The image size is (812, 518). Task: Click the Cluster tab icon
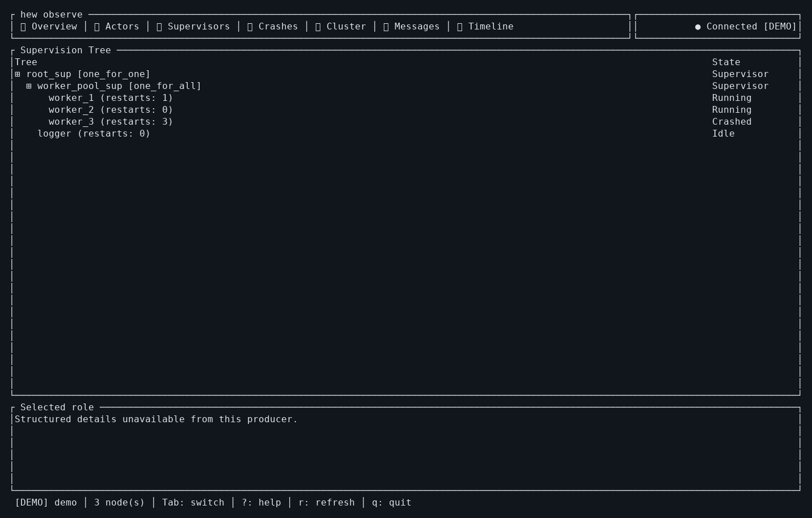tap(318, 27)
